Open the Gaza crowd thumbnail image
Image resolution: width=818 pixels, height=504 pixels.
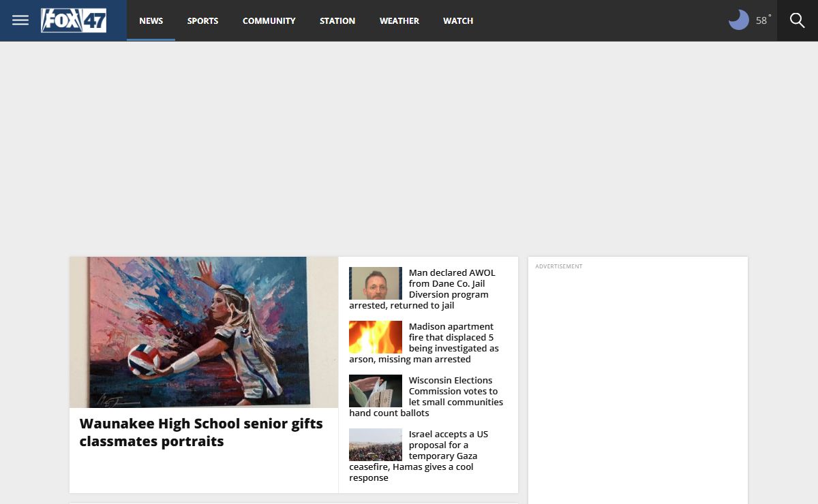pos(376,445)
